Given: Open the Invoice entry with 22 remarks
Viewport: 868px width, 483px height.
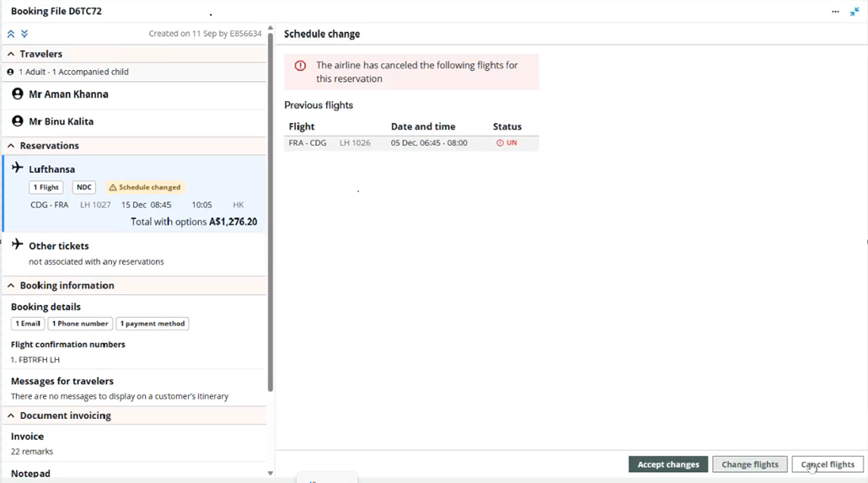Looking at the screenshot, I should click(28, 437).
